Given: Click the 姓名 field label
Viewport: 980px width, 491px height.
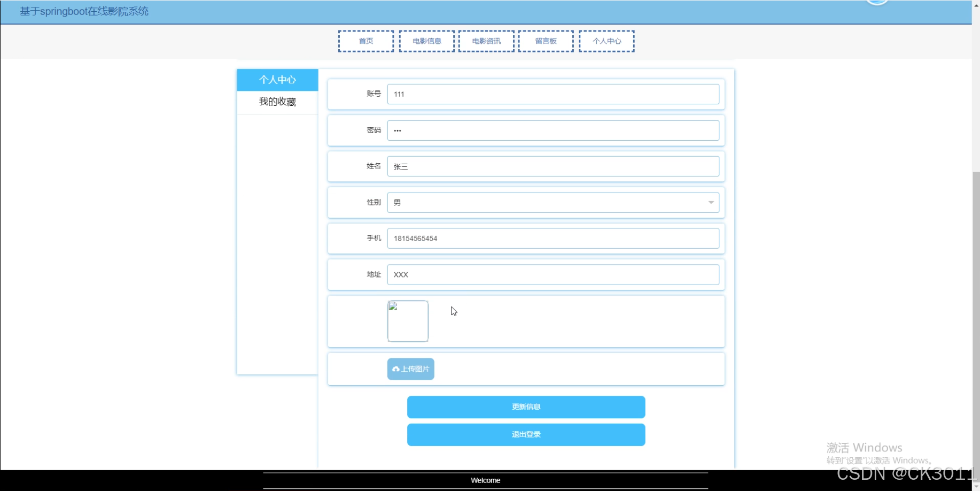Looking at the screenshot, I should point(374,166).
